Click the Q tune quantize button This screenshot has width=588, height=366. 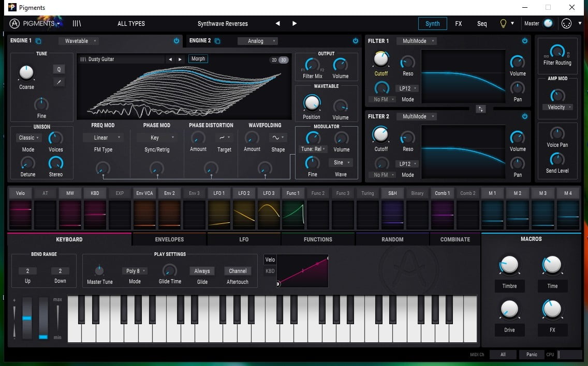tap(59, 69)
